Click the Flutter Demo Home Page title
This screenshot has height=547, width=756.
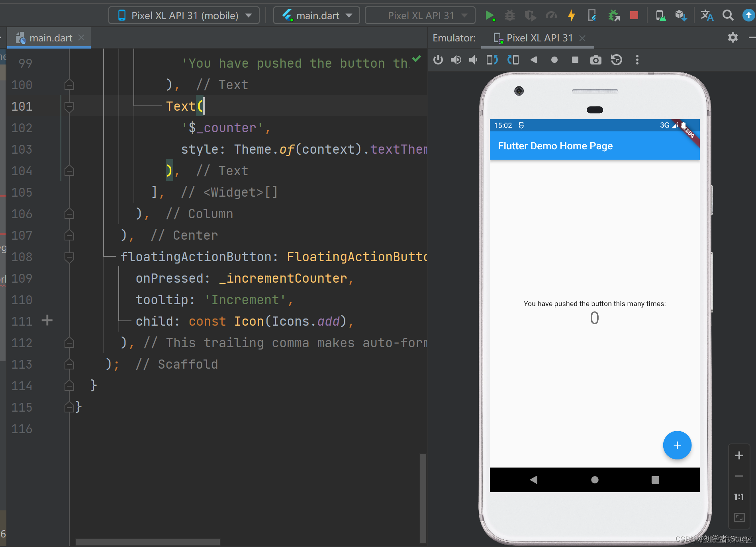[555, 146]
